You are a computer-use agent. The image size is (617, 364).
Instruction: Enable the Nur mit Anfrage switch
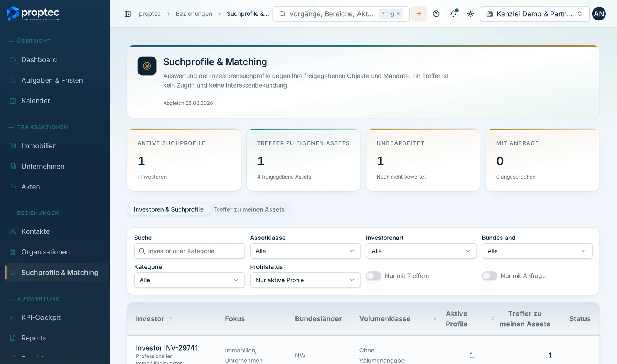click(x=489, y=276)
